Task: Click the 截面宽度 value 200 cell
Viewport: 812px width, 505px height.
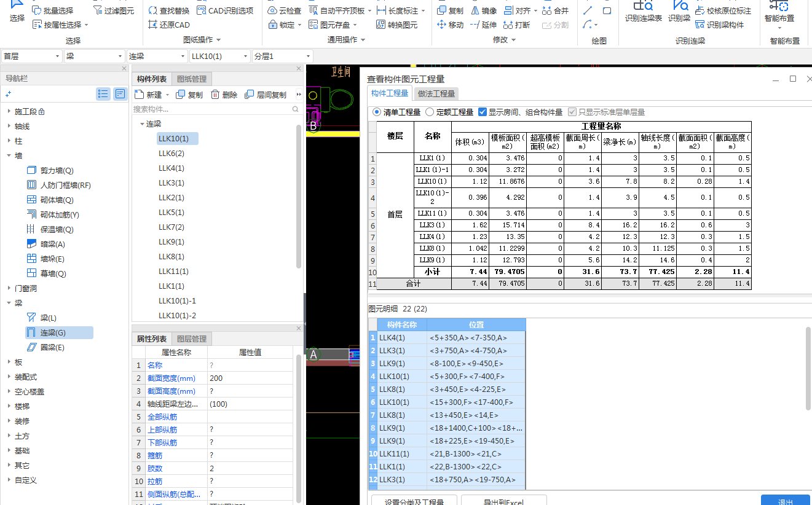Action: pos(251,378)
